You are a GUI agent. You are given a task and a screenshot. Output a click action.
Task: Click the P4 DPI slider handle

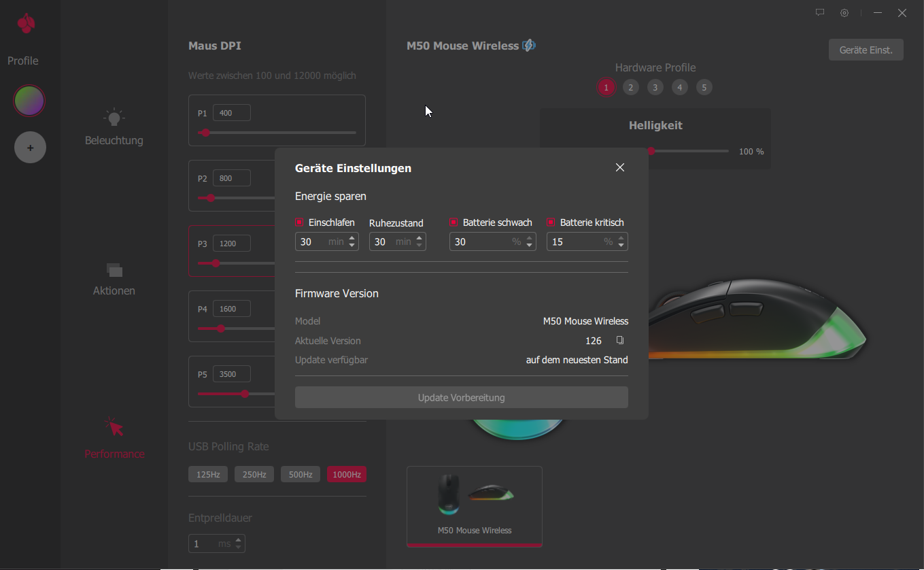point(221,329)
